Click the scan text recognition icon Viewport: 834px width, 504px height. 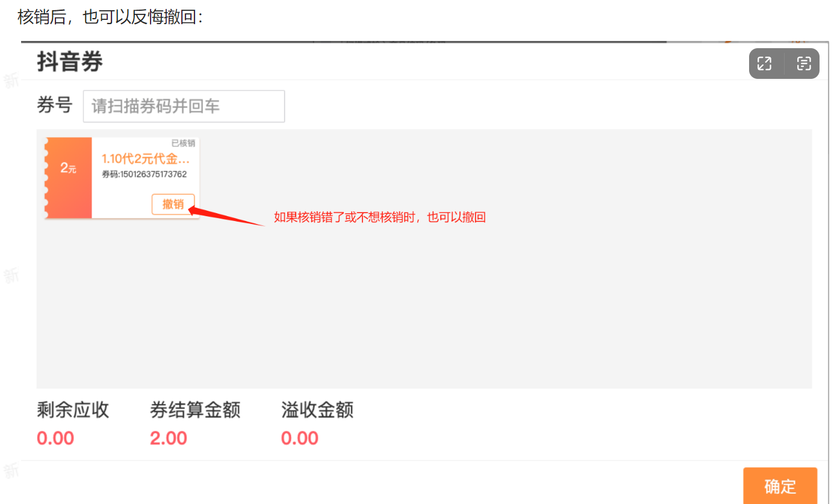(804, 63)
